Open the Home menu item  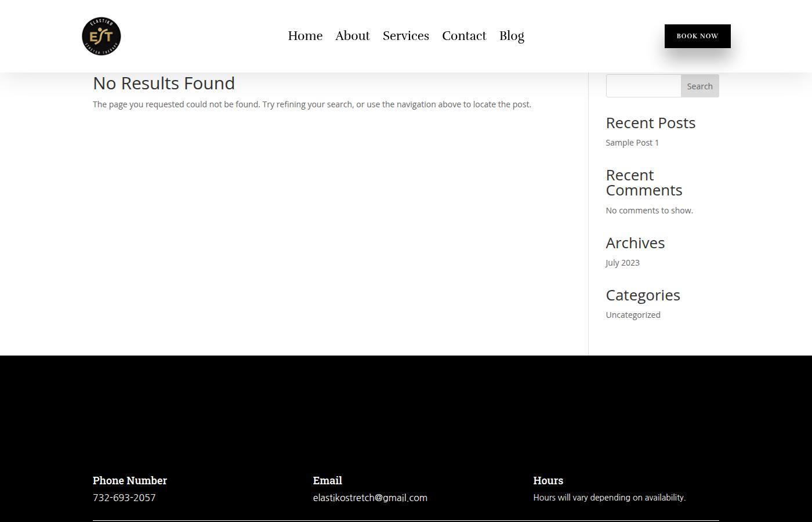pos(305,36)
